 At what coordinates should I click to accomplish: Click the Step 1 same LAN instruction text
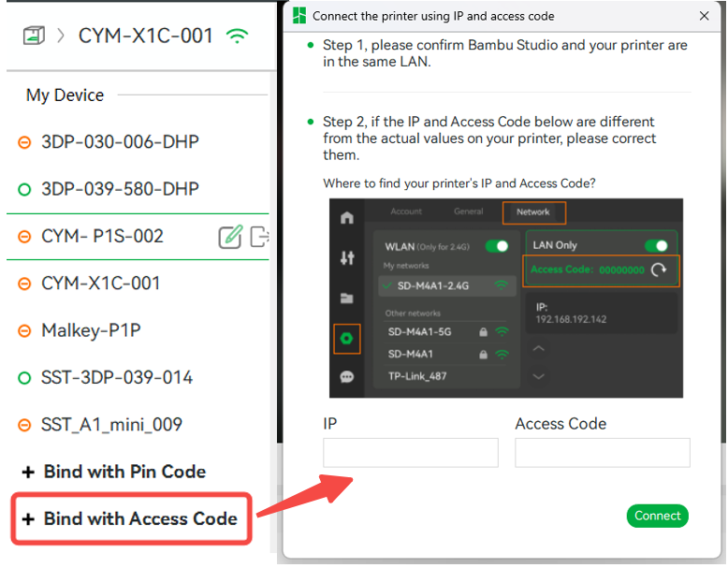[x=504, y=53]
